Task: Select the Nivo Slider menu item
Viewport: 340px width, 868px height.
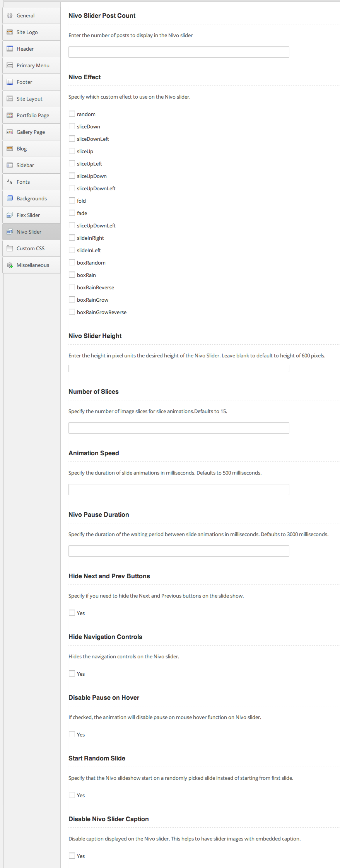Action: coord(29,232)
